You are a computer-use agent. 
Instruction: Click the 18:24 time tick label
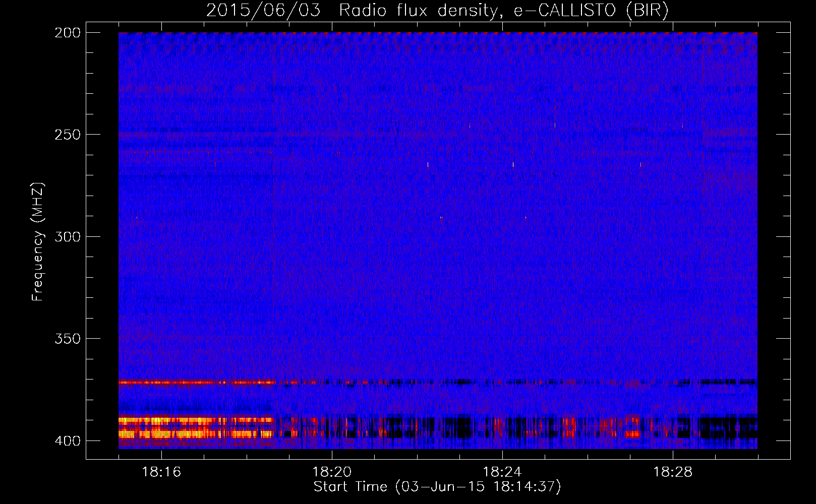pos(502,472)
